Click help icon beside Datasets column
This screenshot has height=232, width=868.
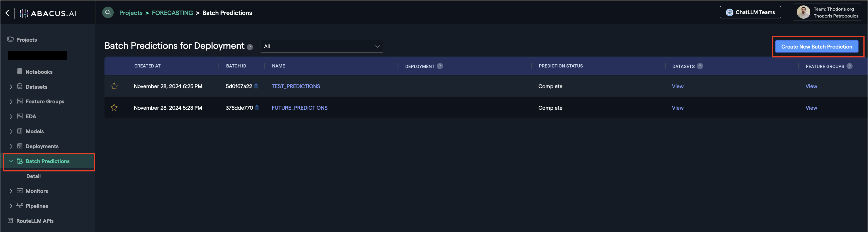tap(700, 66)
